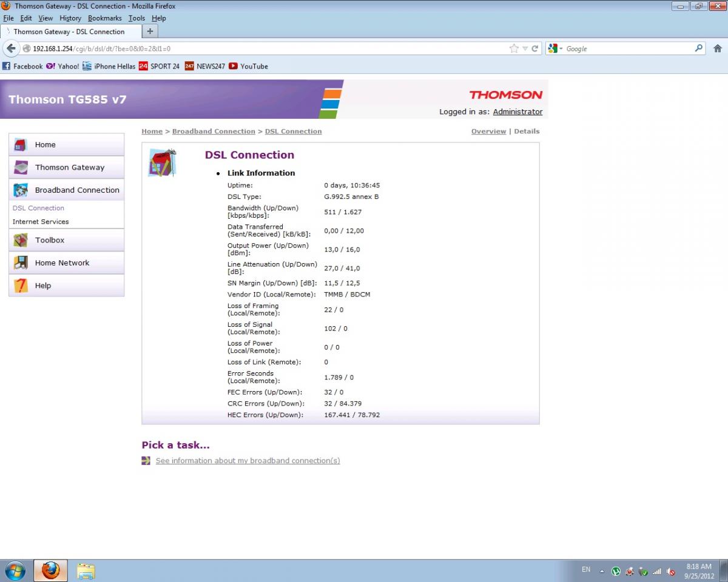Click the Vendor ID value TMMB / BDCM
Viewport: 728px width, 582px height.
[x=347, y=295]
